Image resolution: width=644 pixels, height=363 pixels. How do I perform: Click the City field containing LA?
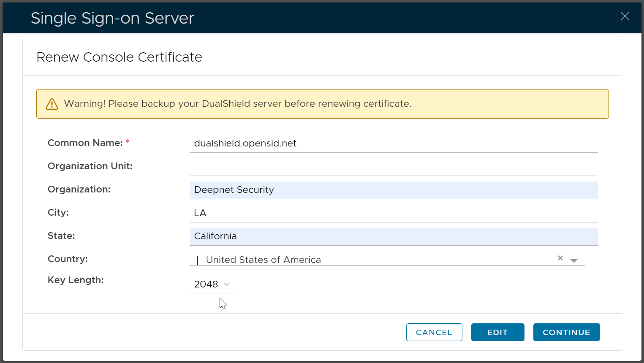(x=393, y=213)
